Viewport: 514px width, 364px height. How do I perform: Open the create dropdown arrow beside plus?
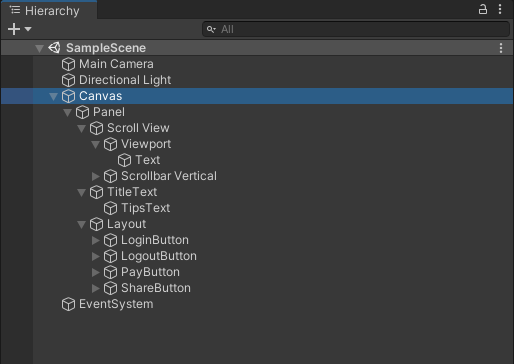click(x=28, y=29)
